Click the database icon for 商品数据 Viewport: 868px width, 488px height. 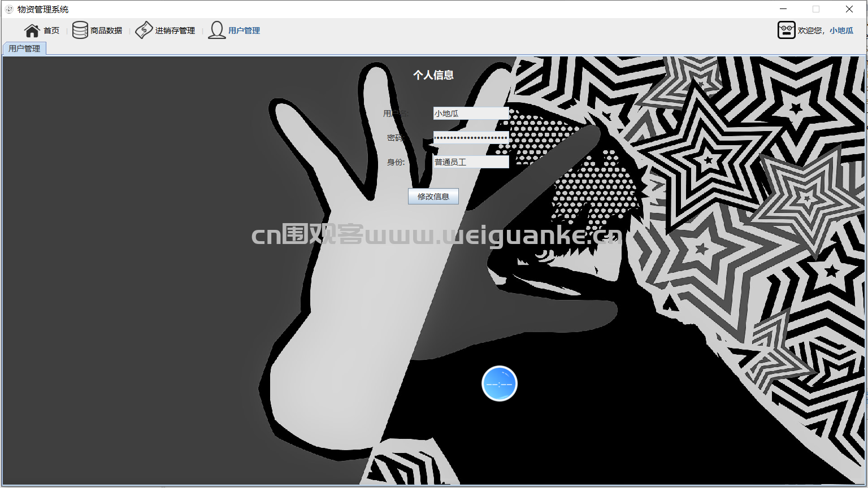click(x=80, y=30)
